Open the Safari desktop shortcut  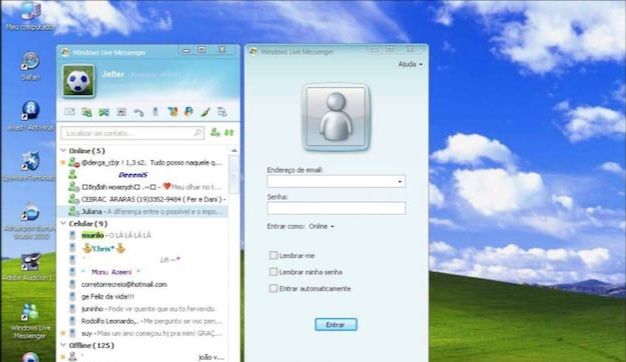click(31, 66)
